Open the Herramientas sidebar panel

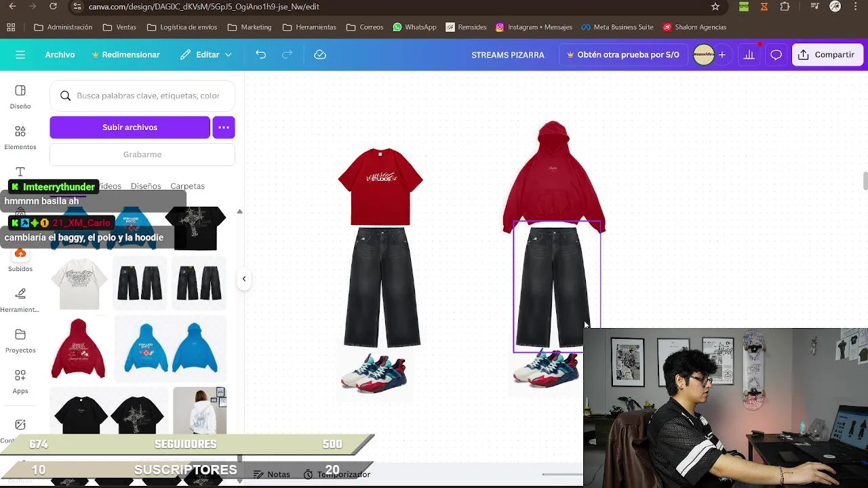coord(20,300)
